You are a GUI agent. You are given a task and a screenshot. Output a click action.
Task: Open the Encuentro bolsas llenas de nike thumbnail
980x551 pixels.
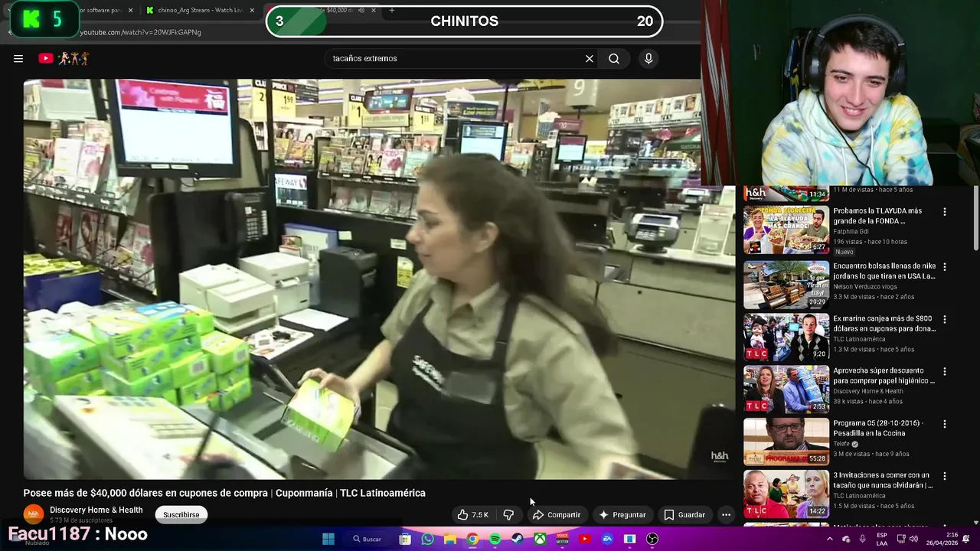pos(786,285)
